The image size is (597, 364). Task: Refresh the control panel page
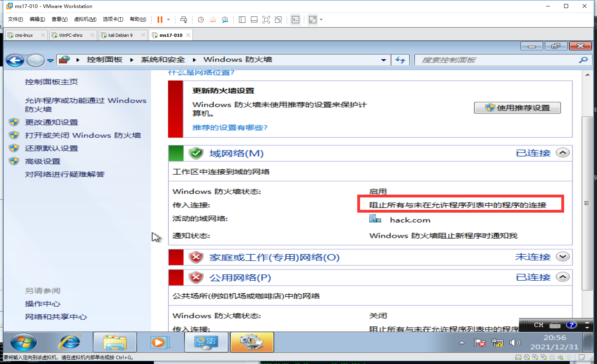[400, 60]
